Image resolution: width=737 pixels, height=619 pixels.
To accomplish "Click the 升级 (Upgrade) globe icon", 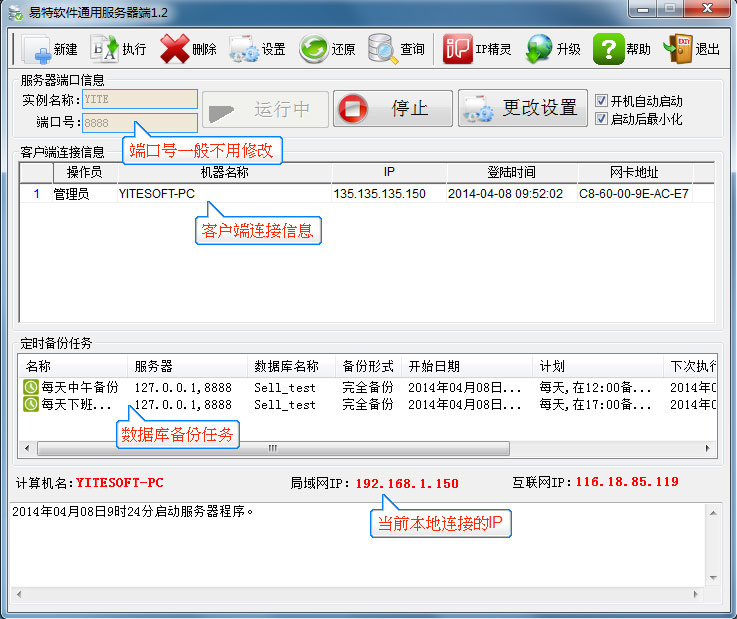I will (x=540, y=49).
